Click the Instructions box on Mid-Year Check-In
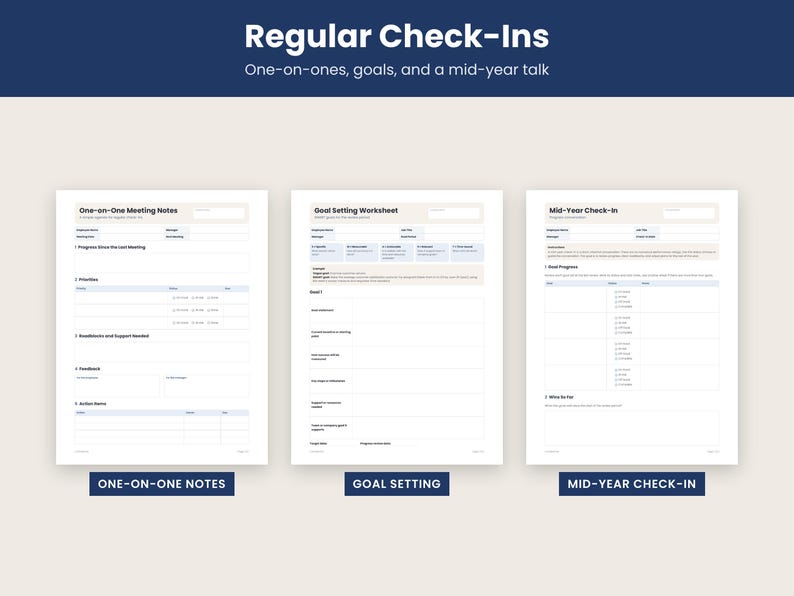Image resolution: width=794 pixels, height=596 pixels. pyautogui.click(x=631, y=252)
